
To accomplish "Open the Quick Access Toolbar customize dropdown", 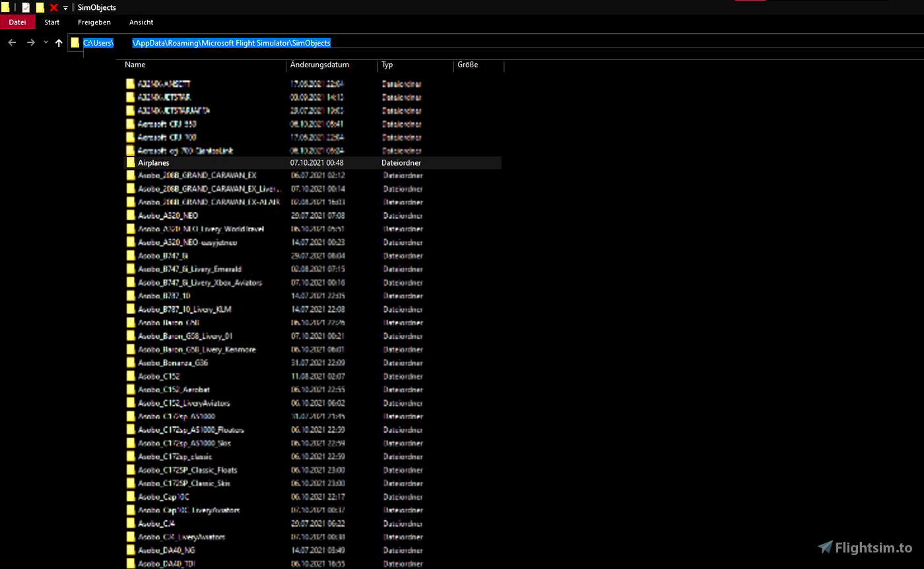I will click(65, 8).
